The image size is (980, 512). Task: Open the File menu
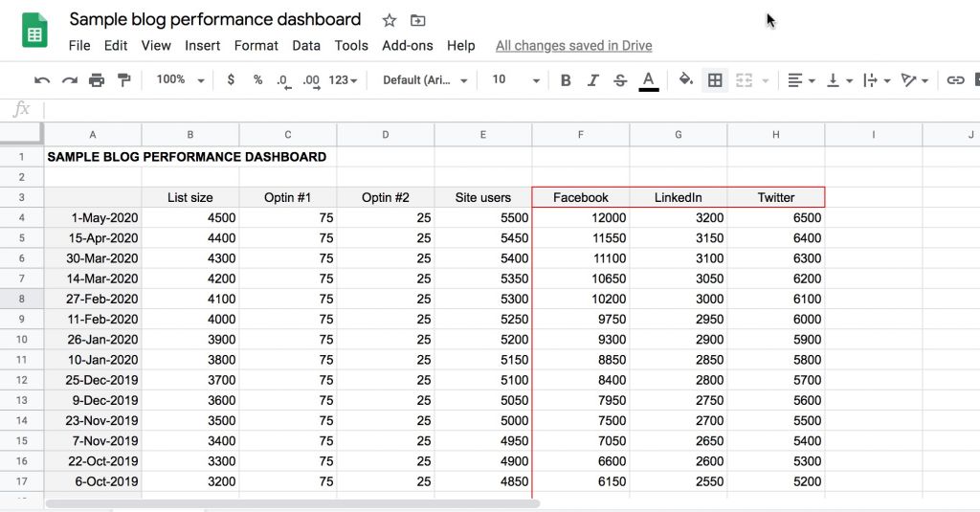79,46
